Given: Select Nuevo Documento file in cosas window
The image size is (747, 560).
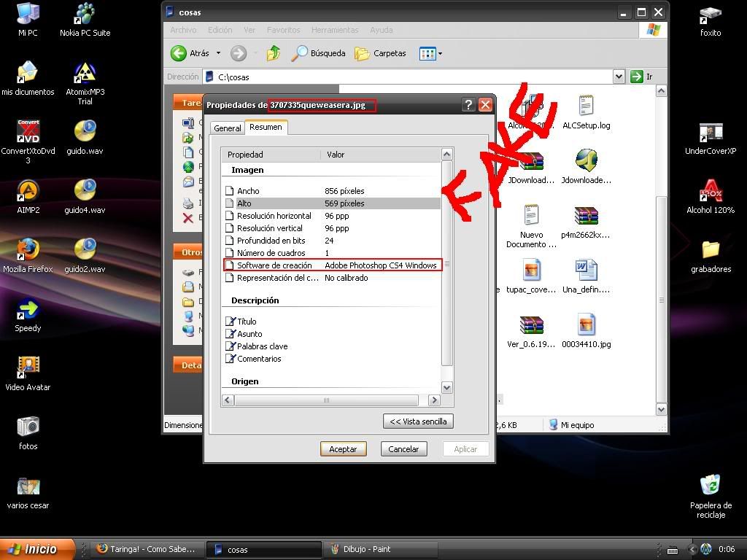Looking at the screenshot, I should tap(531, 226).
